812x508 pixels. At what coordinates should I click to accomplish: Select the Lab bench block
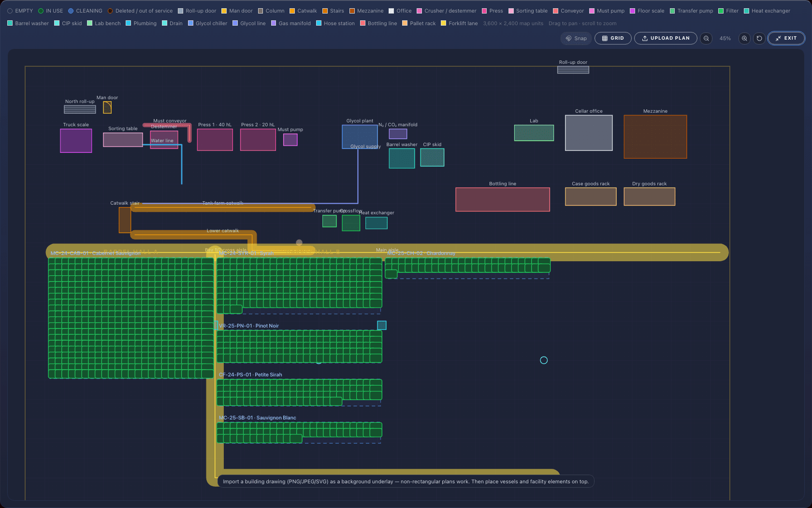(x=534, y=133)
